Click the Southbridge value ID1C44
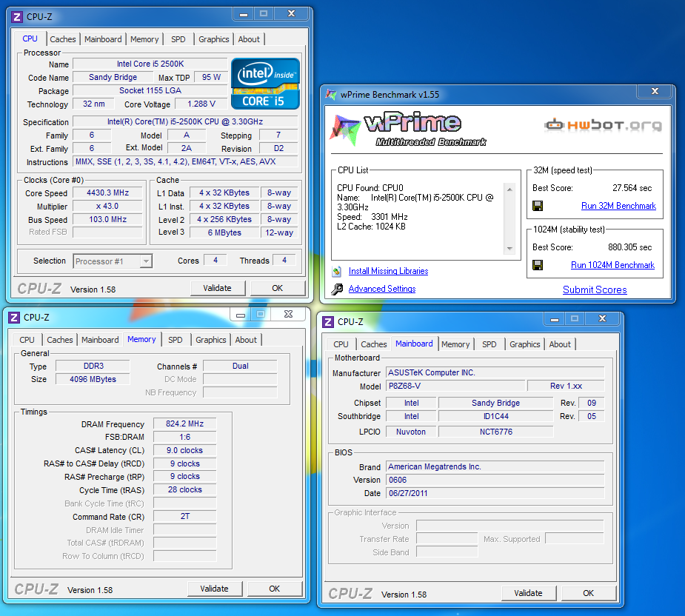Image resolution: width=685 pixels, height=616 pixels. (x=496, y=416)
